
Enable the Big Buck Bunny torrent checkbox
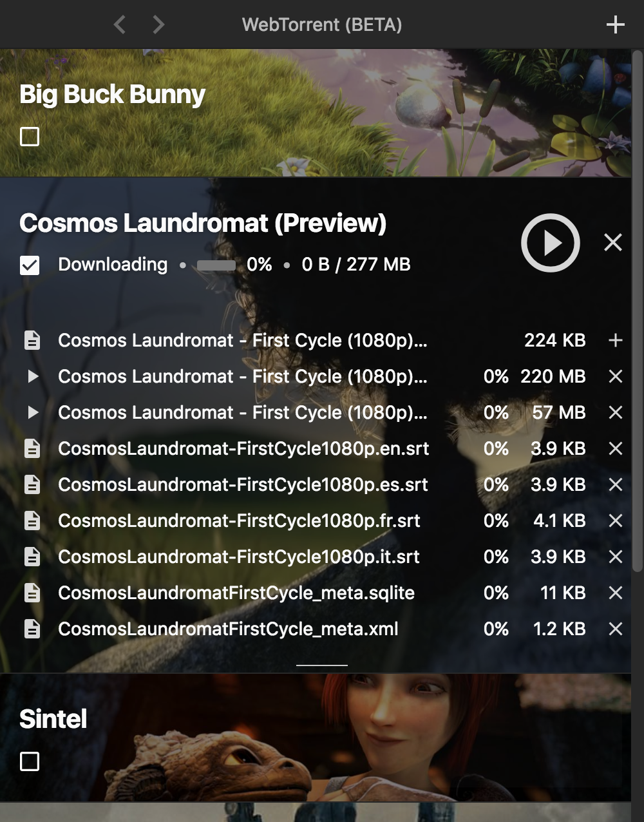[x=30, y=137]
